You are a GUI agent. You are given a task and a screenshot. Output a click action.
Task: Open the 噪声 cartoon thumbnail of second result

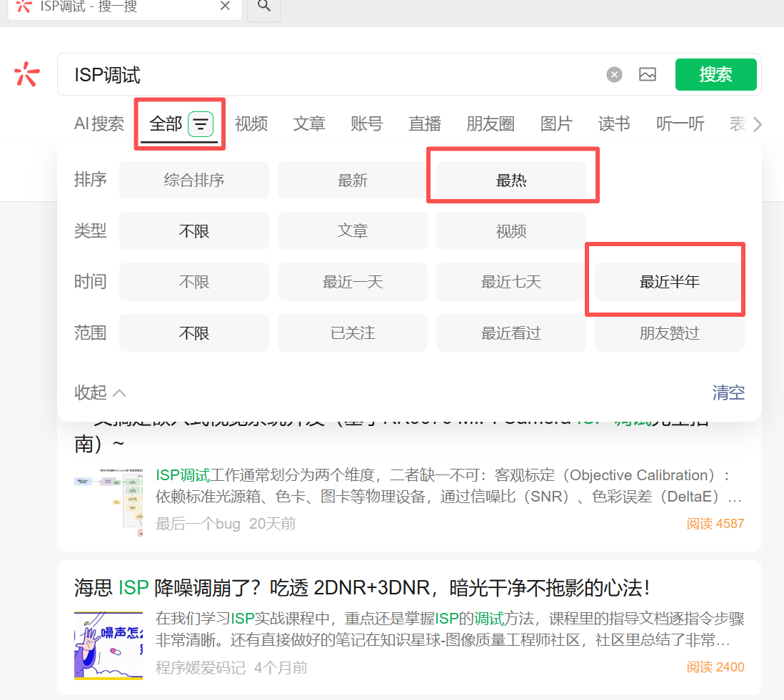point(109,646)
